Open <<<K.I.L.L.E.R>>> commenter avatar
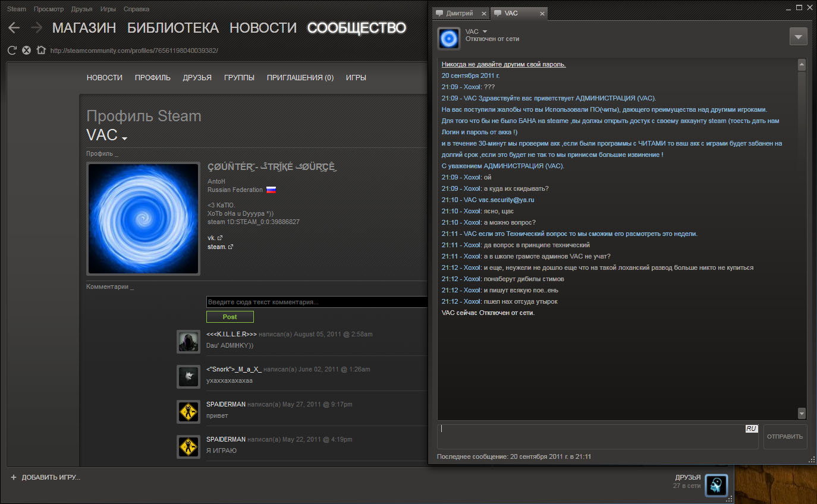 click(x=188, y=342)
